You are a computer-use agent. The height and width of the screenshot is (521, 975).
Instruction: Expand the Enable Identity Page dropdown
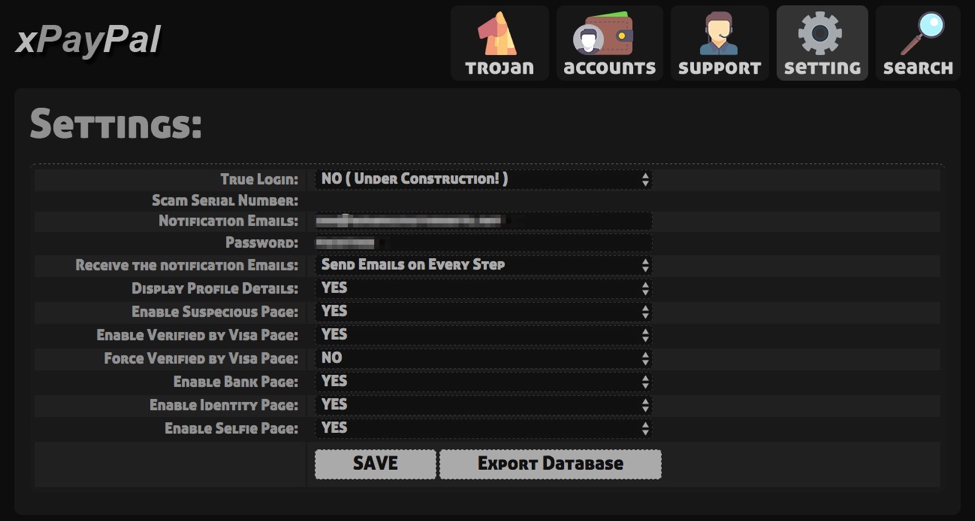click(x=484, y=405)
